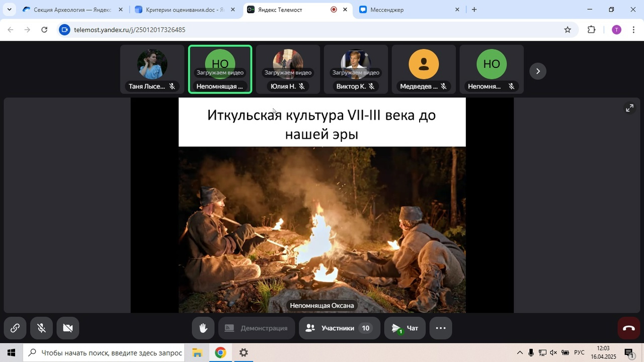The image size is (644, 362).
Task: Show next participants with the right arrow
Action: [x=538, y=71]
